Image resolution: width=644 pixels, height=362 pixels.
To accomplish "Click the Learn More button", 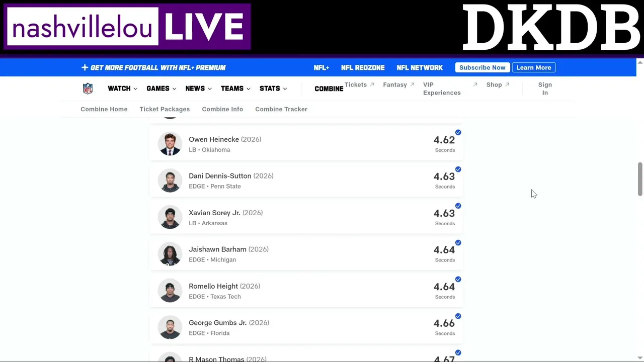I will click(533, 67).
